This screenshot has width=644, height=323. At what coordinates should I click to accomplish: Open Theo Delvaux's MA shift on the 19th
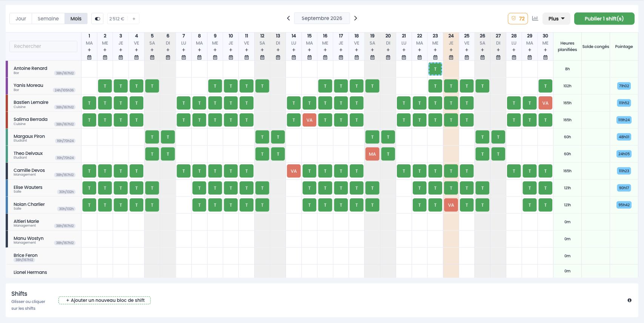point(372,154)
